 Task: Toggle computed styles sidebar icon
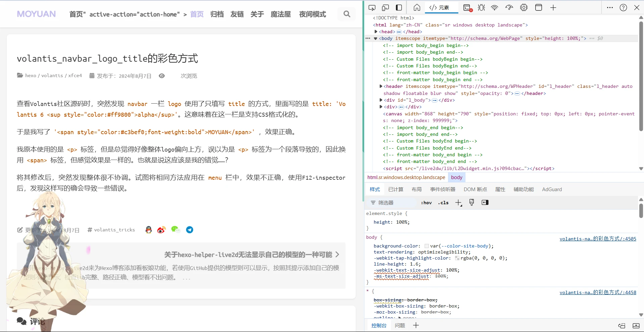(x=485, y=203)
